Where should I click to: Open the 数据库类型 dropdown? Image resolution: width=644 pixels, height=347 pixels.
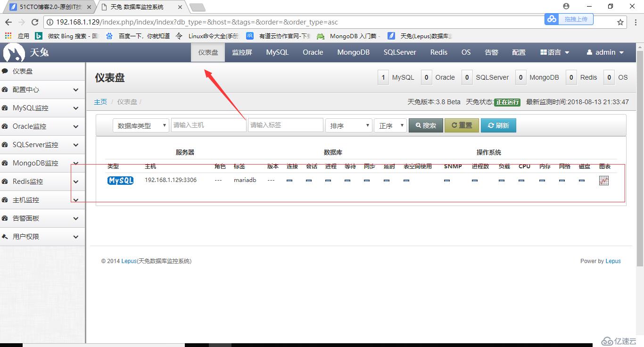click(140, 125)
